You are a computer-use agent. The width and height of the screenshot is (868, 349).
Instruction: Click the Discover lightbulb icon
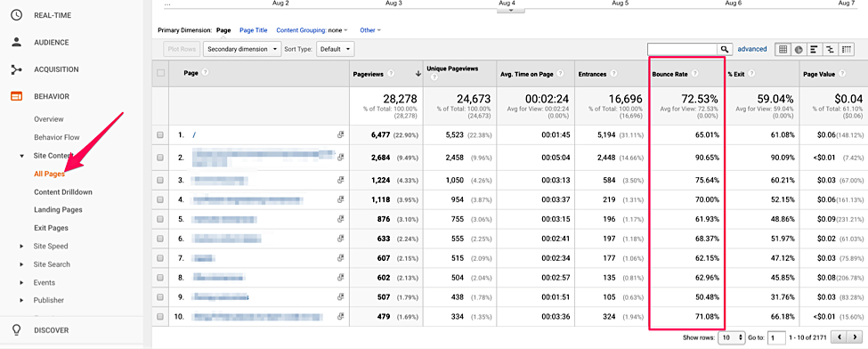17,330
